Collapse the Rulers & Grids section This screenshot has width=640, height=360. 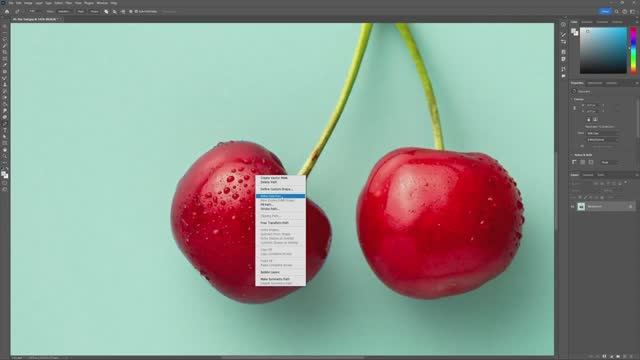click(571, 155)
